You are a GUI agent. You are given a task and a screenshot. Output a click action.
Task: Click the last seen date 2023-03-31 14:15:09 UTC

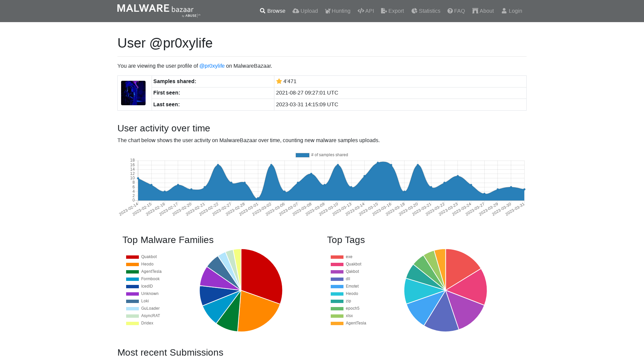click(307, 105)
